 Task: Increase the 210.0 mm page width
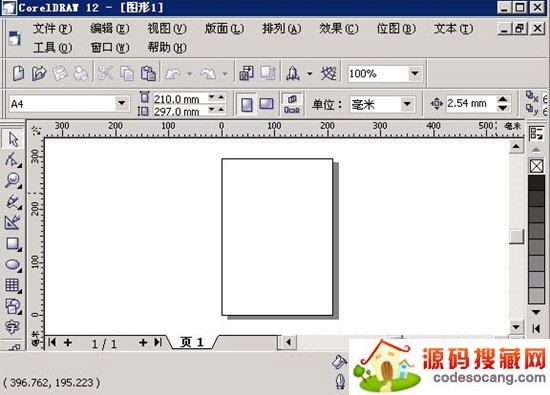pos(221,96)
